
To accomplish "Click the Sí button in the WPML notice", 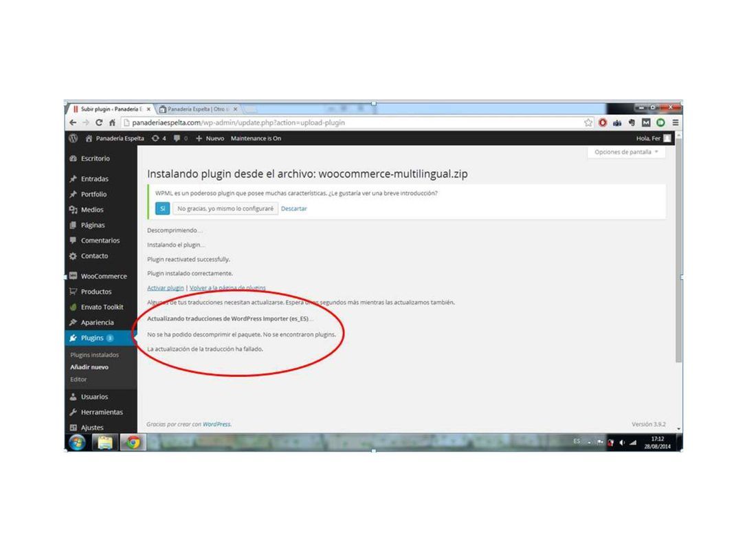I will pos(162,209).
